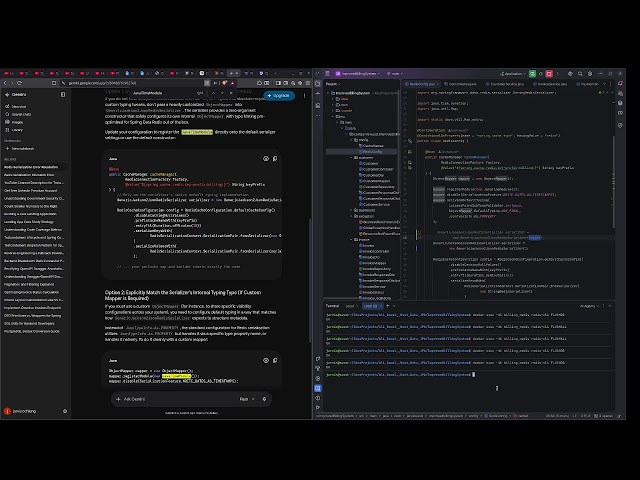Copy the second Java code block
Image resolution: width=640 pixels, height=480 pixels.
tap(275, 360)
